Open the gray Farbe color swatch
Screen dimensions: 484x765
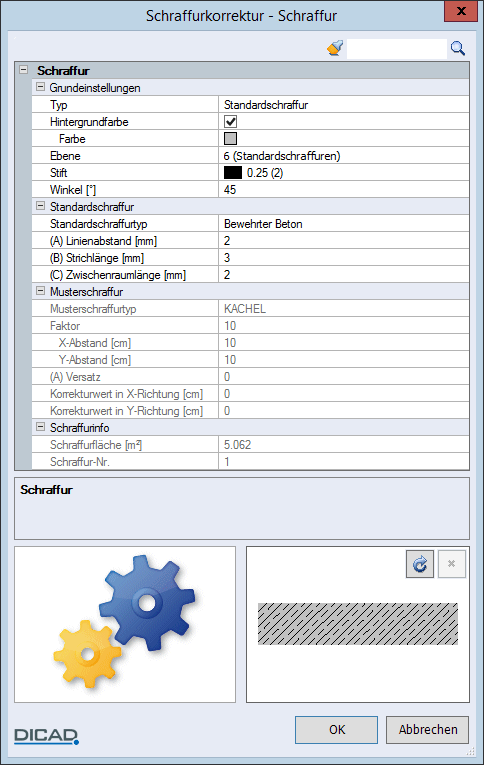[230, 139]
